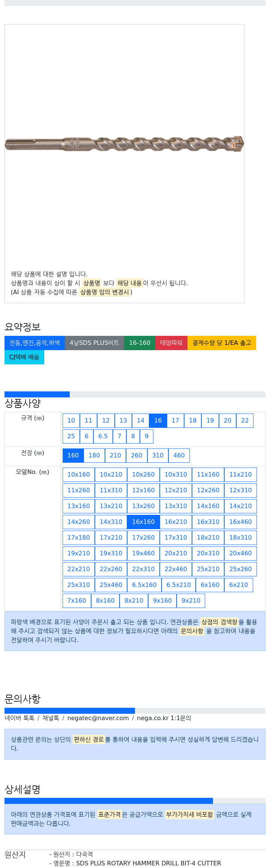Click the drill bit product image

124,144
